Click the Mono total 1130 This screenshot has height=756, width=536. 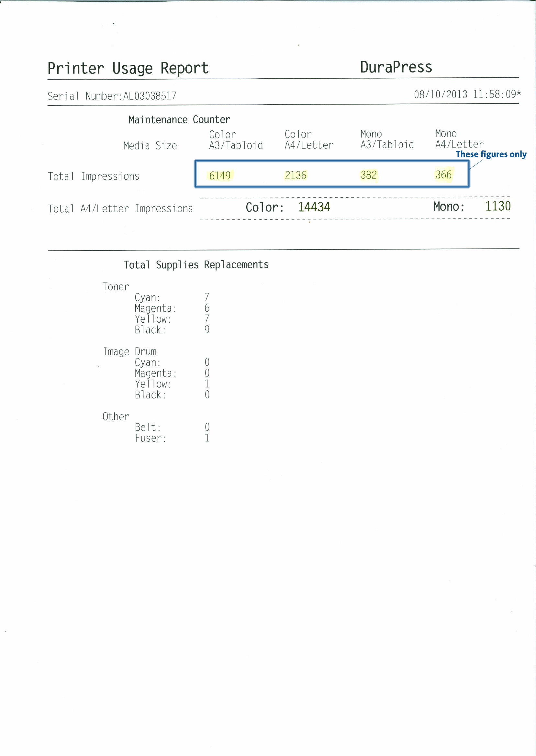coord(498,206)
